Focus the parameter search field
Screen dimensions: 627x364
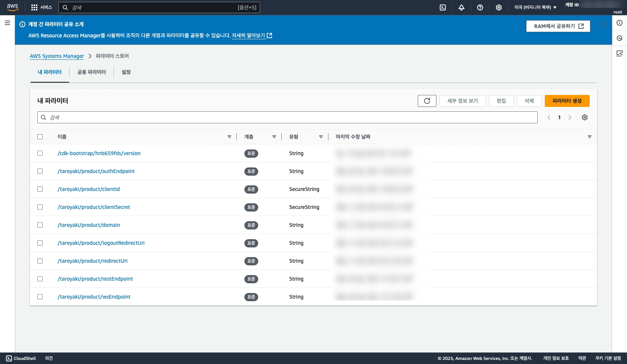287,117
